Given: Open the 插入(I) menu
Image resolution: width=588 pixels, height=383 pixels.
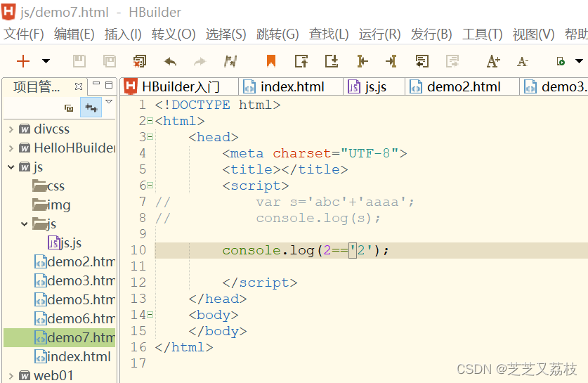Looking at the screenshot, I should (123, 34).
